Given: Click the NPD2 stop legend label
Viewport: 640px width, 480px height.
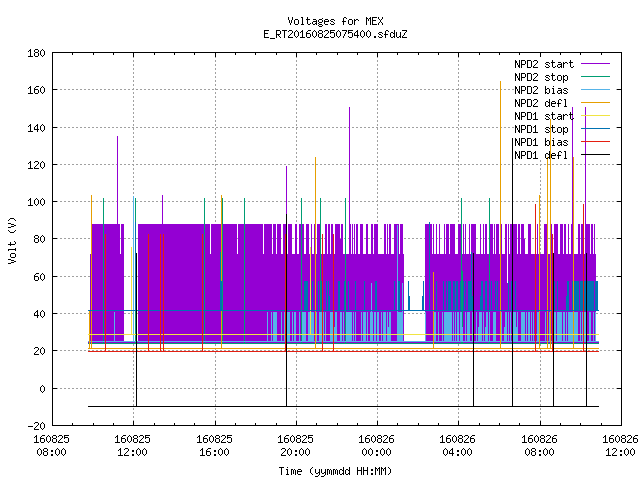Looking at the screenshot, I should (541, 77).
